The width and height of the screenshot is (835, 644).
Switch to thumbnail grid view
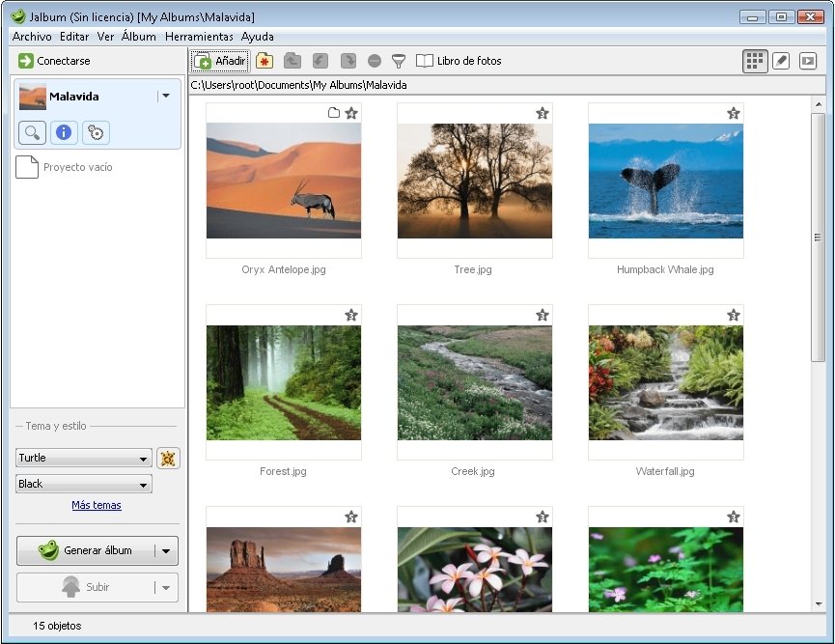click(755, 61)
